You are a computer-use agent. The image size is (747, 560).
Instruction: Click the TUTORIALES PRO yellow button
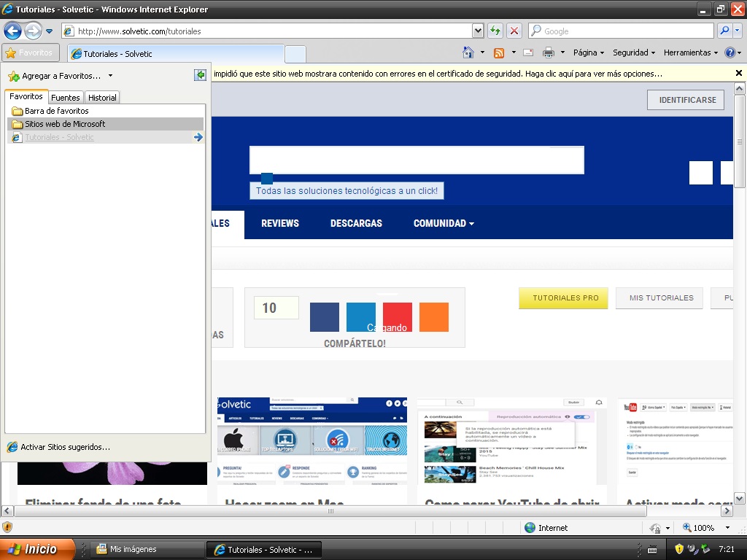click(x=563, y=298)
